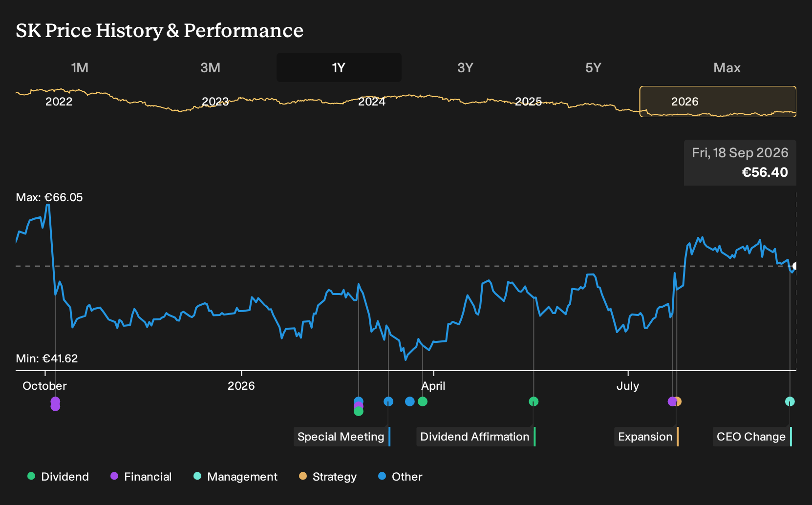This screenshot has width=812, height=505.
Task: Click the 2026 axis label on main chart
Action: point(241,386)
